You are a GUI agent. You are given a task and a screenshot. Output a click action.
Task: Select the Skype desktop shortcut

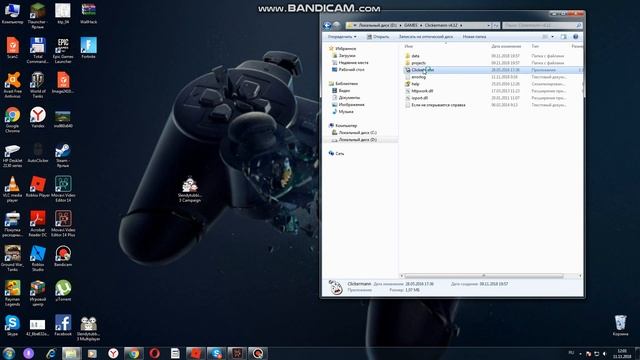click(12, 325)
